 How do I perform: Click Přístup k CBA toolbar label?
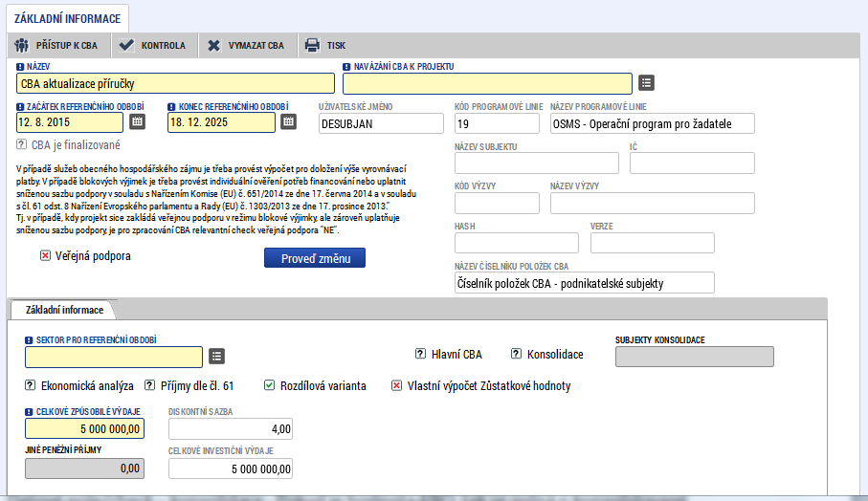point(66,45)
